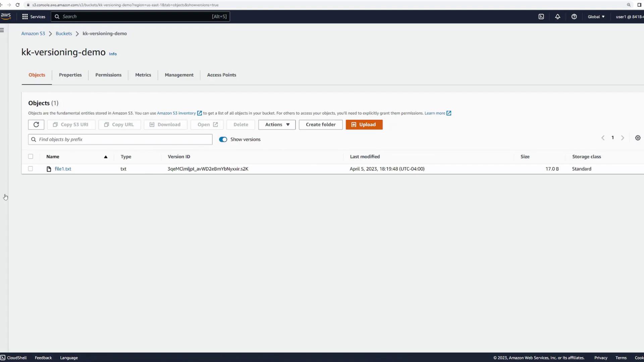Open the Services grid menu

(34, 17)
